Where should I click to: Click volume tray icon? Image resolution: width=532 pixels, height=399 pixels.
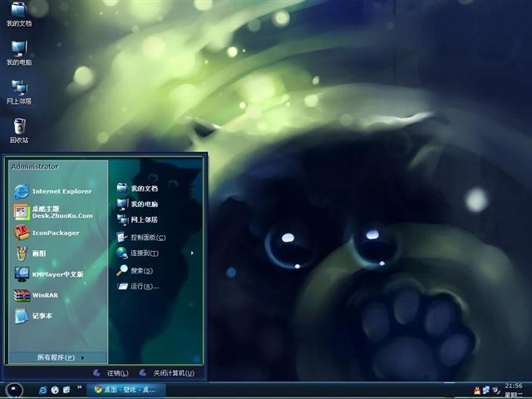(x=495, y=390)
